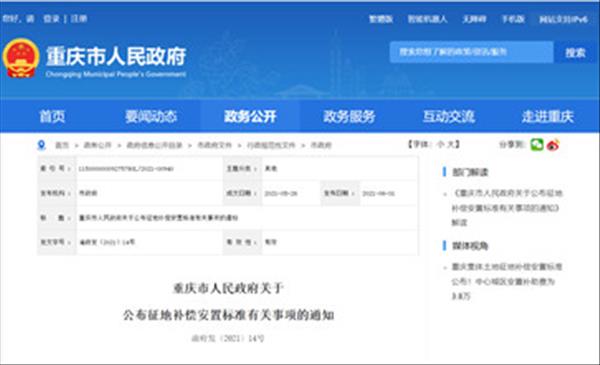600x365 pixels.
Task: Click the 登录 login link
Action: 51,18
